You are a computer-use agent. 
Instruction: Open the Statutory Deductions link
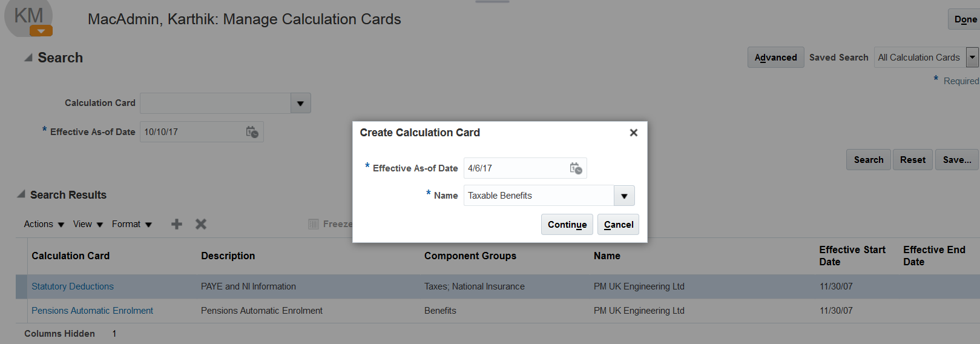coord(73,286)
